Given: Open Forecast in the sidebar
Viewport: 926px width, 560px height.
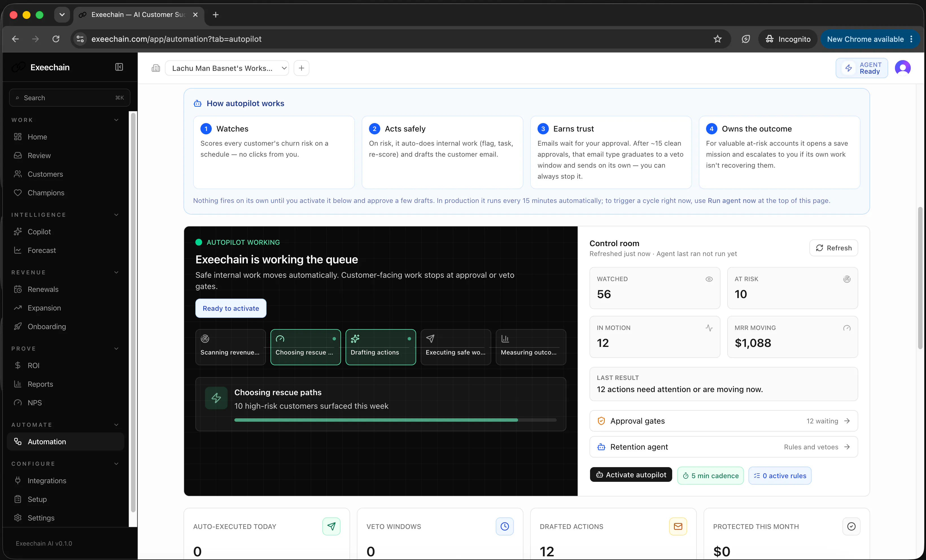Looking at the screenshot, I should click(x=65, y=250).
